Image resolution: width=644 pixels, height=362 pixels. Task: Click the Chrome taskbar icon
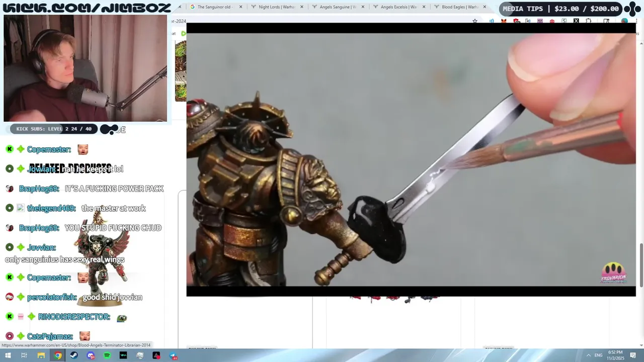pyautogui.click(x=58, y=355)
